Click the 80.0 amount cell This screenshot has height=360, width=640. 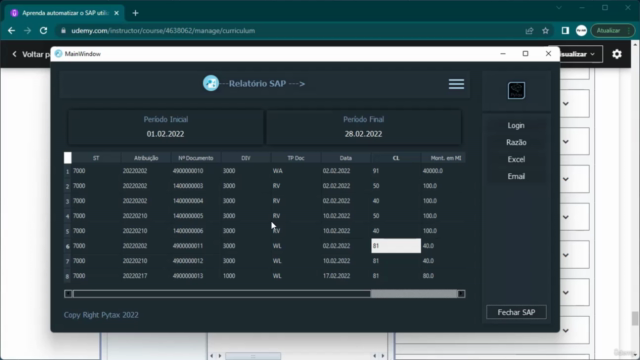click(x=444, y=276)
